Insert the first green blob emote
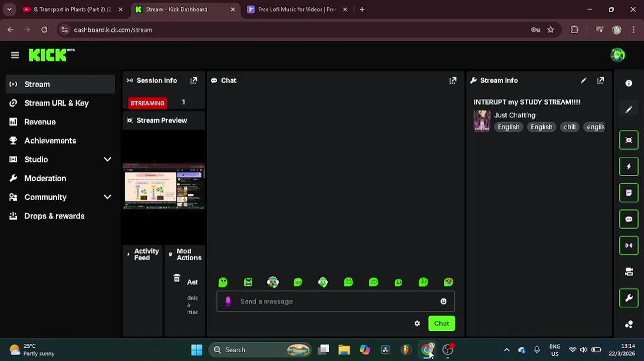This screenshot has width=644, height=361. 223,282
